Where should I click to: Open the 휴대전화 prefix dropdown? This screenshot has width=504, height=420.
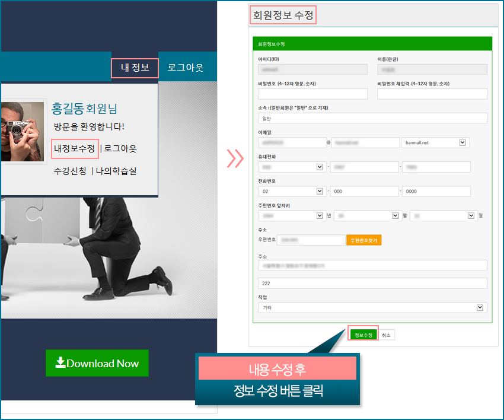[291, 167]
